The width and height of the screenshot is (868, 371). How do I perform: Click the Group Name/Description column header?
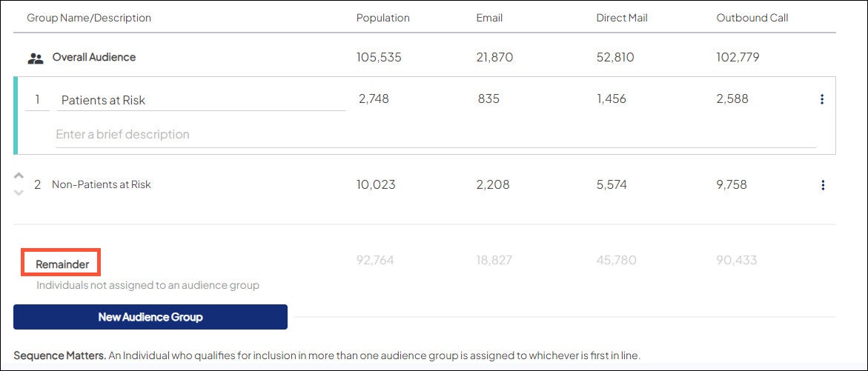tap(89, 18)
